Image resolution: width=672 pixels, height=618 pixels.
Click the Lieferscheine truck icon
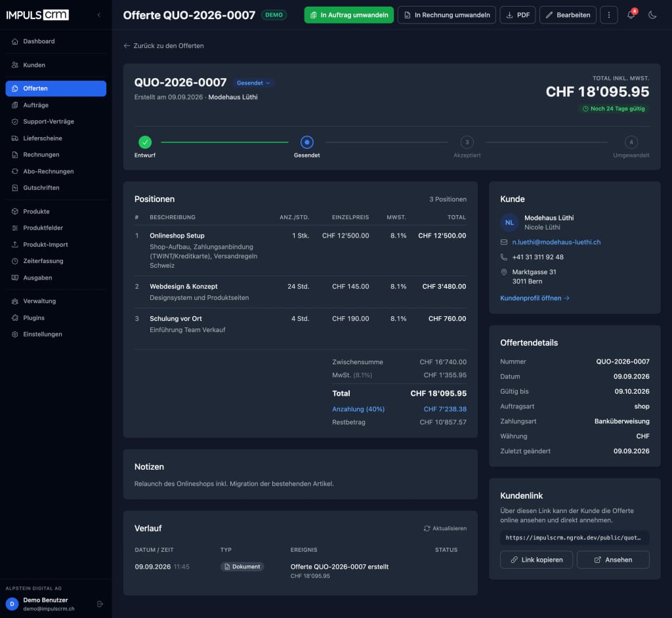[15, 138]
